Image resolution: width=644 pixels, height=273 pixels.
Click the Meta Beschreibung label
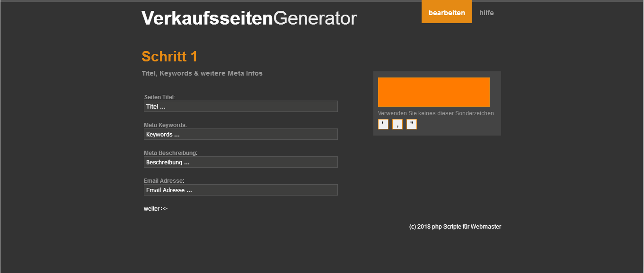170,153
